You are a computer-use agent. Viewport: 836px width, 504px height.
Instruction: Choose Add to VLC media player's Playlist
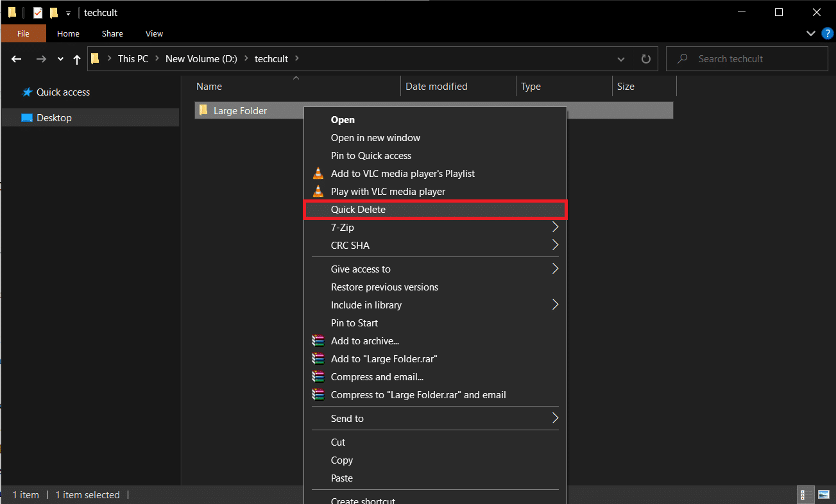[402, 174]
